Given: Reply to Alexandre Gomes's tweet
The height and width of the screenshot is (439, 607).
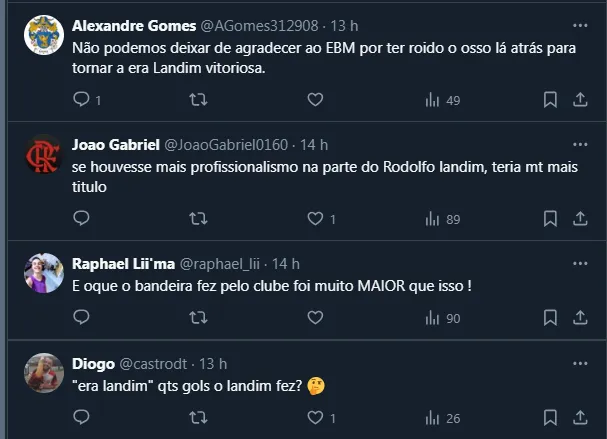Looking at the screenshot, I should point(82,100).
